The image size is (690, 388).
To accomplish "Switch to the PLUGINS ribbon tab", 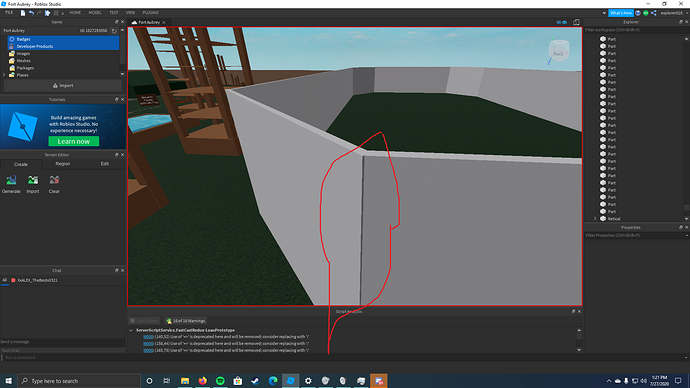I will pos(150,13).
